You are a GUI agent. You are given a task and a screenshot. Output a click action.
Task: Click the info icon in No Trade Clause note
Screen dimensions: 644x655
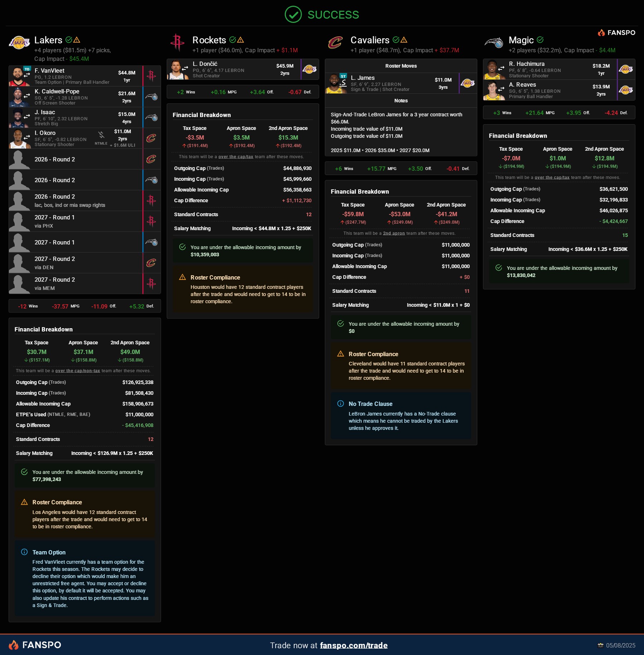click(x=341, y=404)
